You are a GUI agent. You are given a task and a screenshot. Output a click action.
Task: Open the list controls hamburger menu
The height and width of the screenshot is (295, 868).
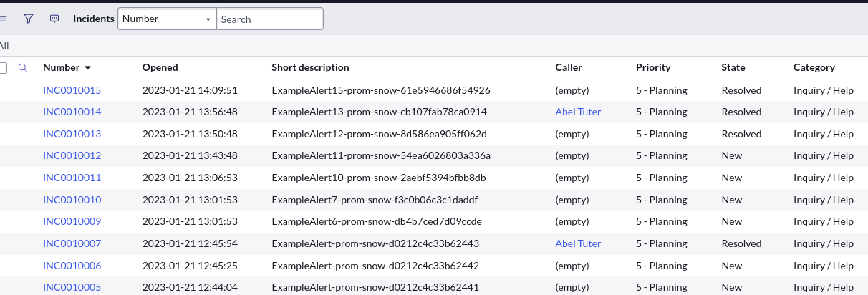[3, 19]
